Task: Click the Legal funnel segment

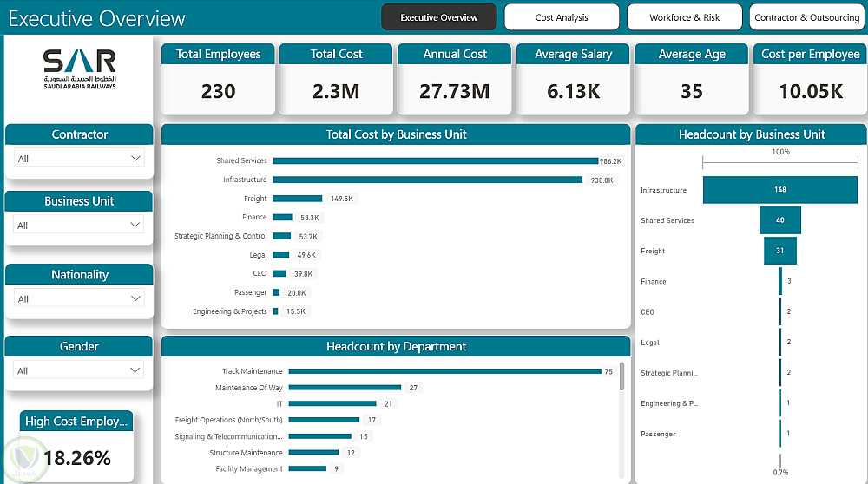Action: point(780,342)
